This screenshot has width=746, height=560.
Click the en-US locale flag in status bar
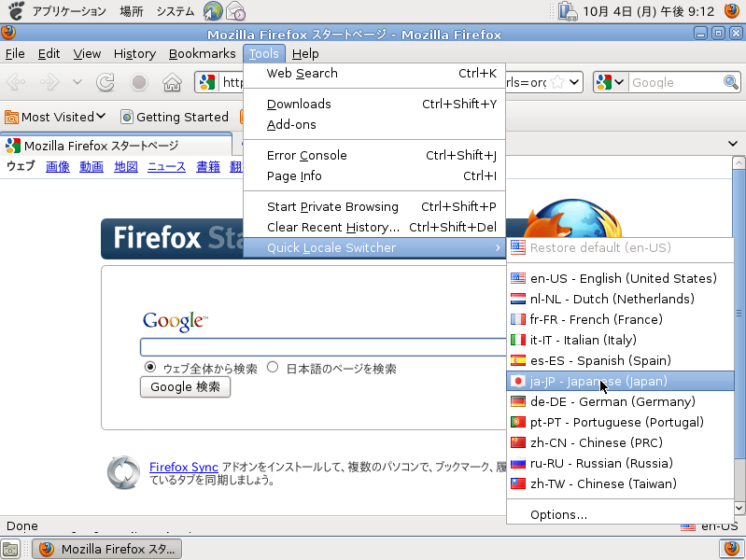[x=688, y=527]
